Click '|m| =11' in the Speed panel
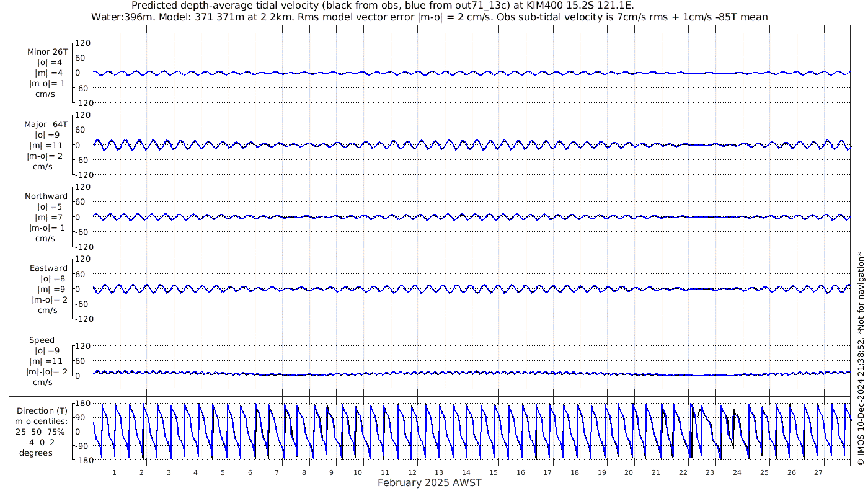Image resolution: width=868 pixels, height=496 pixels. 47,361
